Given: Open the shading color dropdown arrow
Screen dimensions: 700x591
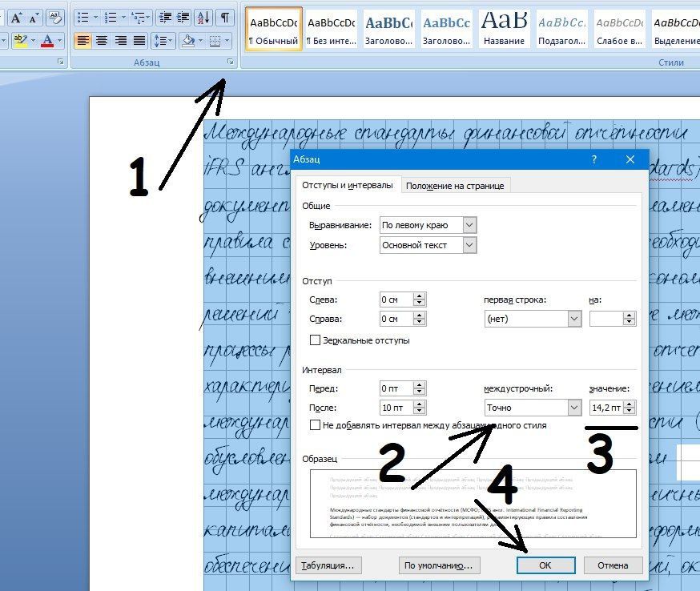Looking at the screenshot, I should pyautogui.click(x=201, y=41).
